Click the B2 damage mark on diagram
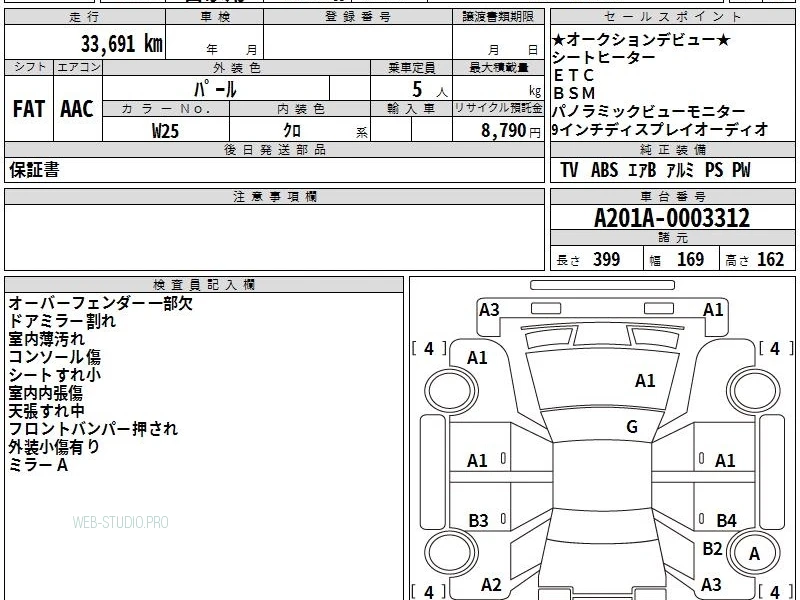The width and height of the screenshot is (800, 600). coord(712,548)
